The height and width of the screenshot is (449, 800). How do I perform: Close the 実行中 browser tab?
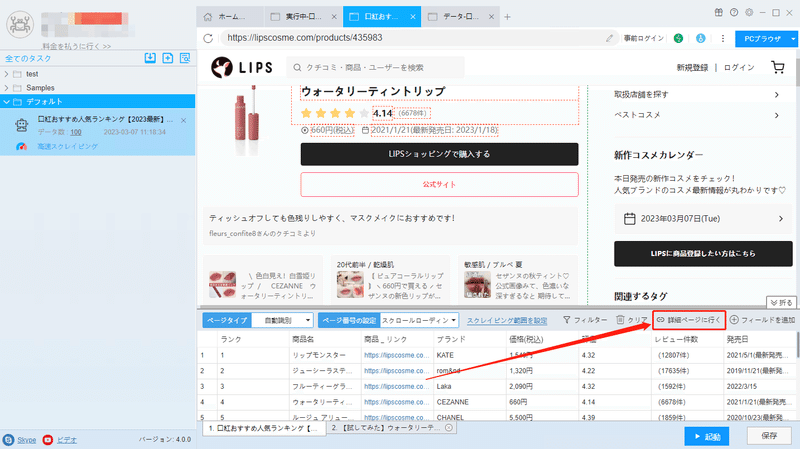[x=334, y=17]
